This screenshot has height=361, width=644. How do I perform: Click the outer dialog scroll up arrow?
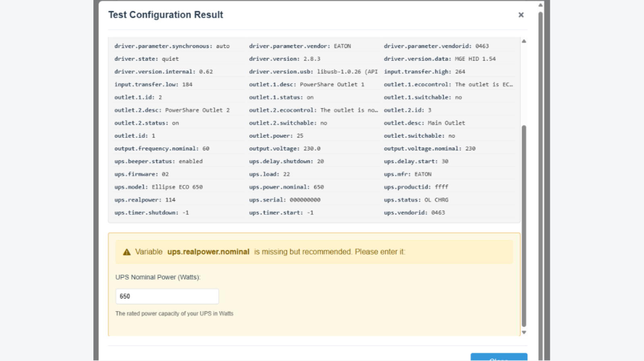541,5
